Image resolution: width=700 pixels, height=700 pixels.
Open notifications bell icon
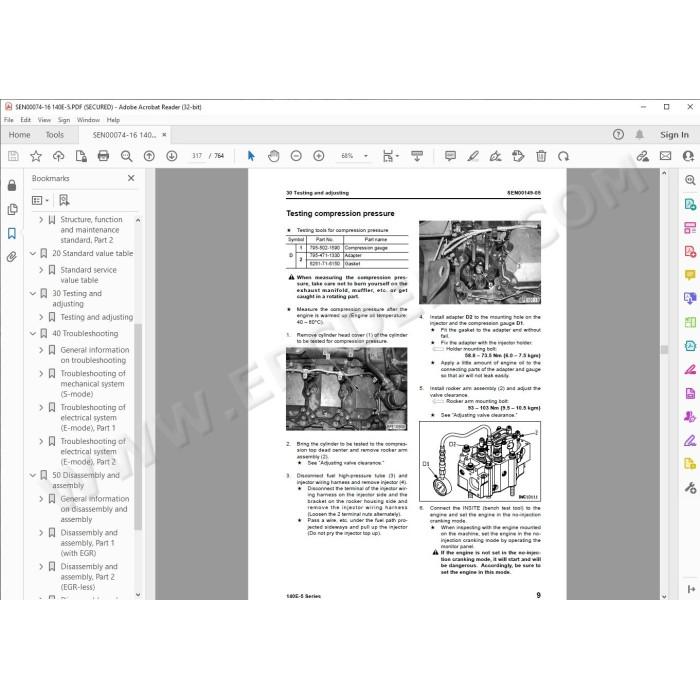point(640,134)
